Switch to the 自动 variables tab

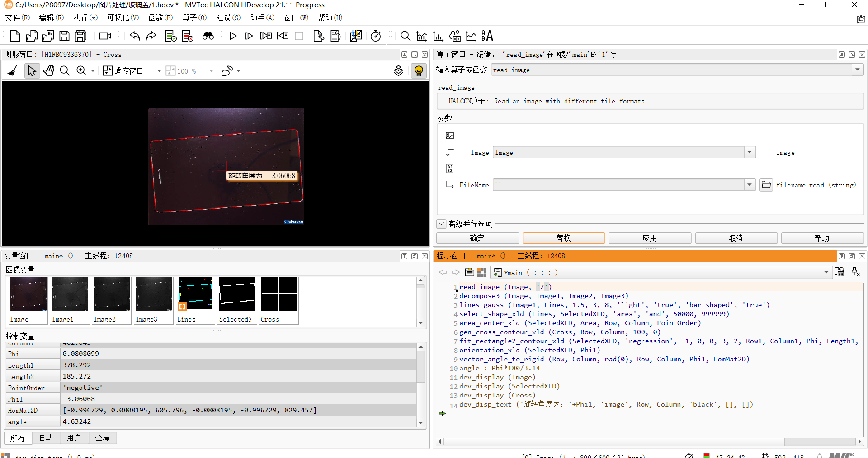[46, 438]
